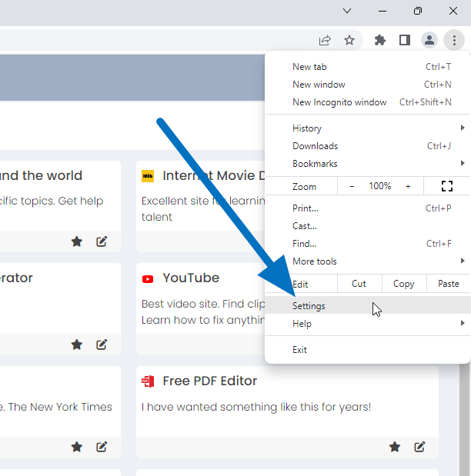Edit the New York Times card
471x476 pixels.
[102, 447]
